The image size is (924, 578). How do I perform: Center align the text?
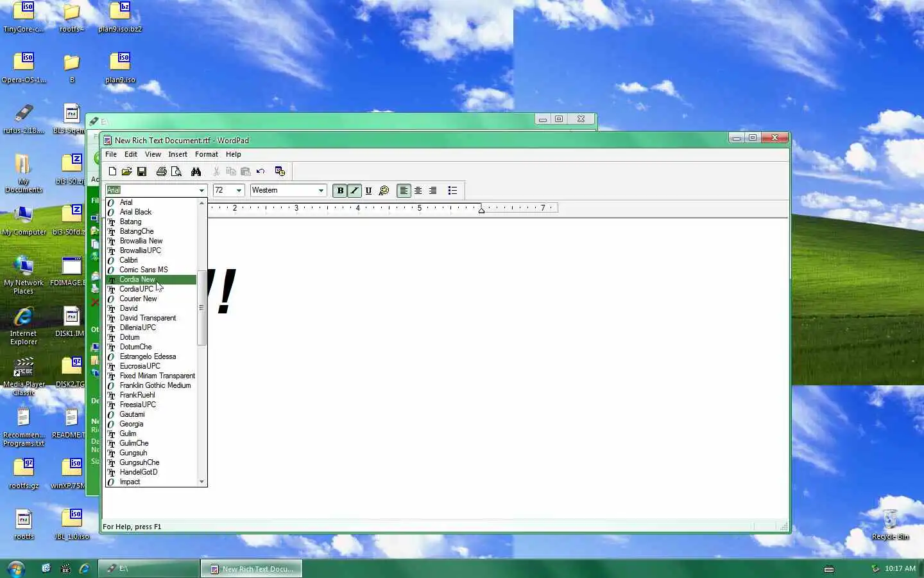click(x=418, y=191)
